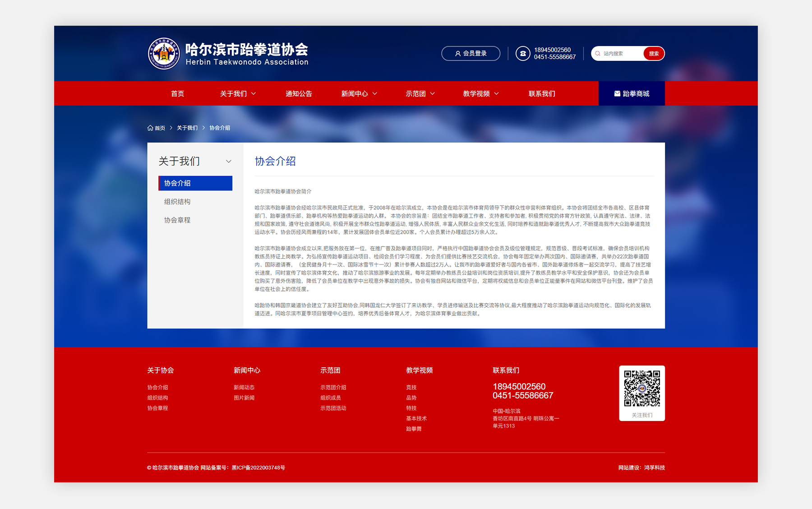Click the association logo emblem

(164, 54)
